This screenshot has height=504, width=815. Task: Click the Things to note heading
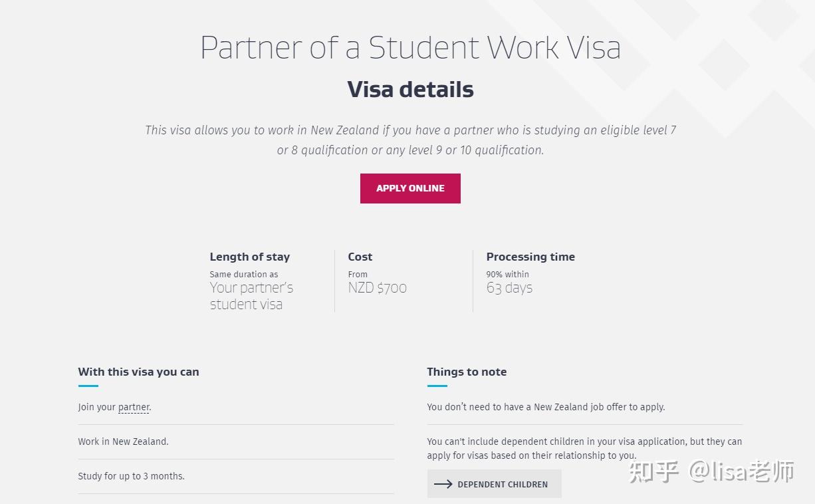[x=467, y=372]
